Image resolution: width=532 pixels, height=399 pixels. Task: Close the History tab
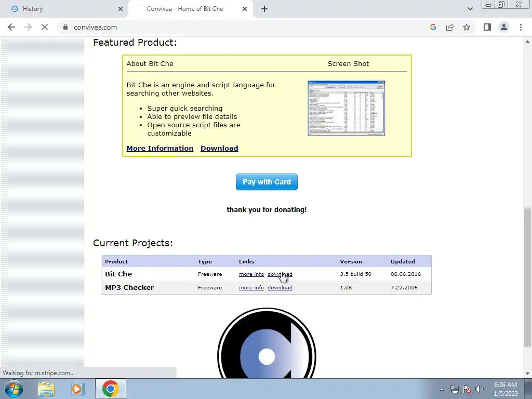[x=120, y=9]
